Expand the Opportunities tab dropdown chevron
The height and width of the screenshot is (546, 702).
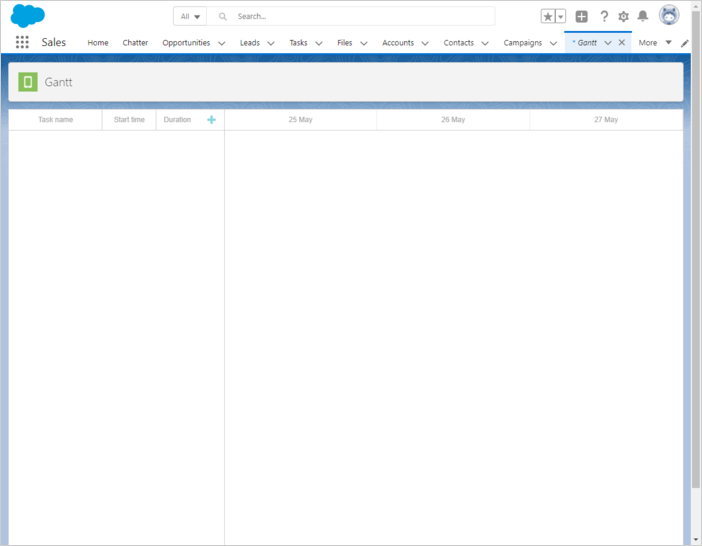point(221,43)
